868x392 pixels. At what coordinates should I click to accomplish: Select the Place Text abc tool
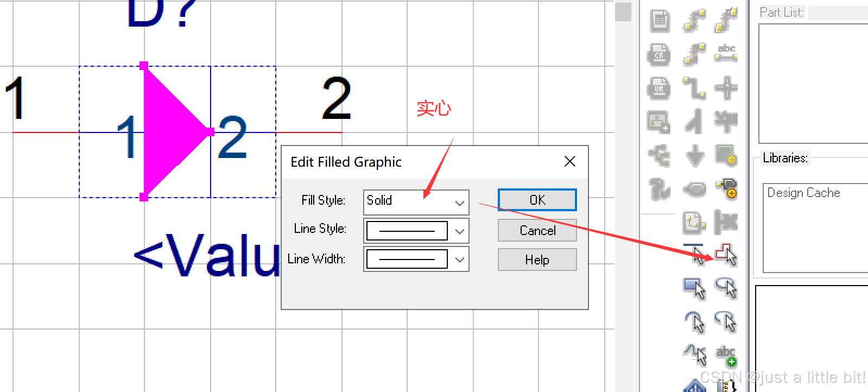(x=726, y=355)
